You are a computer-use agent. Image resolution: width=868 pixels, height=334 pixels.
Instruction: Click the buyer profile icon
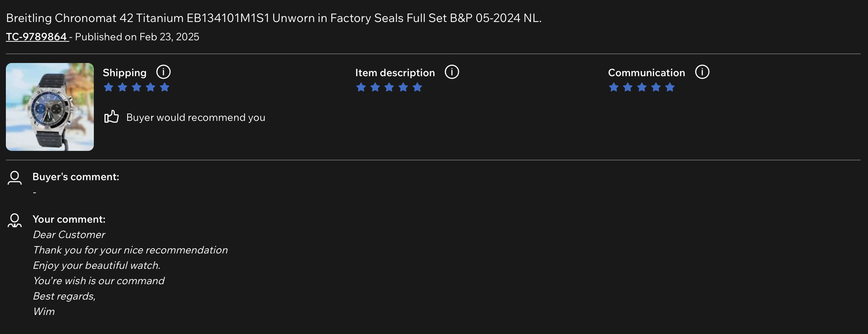[x=15, y=178]
